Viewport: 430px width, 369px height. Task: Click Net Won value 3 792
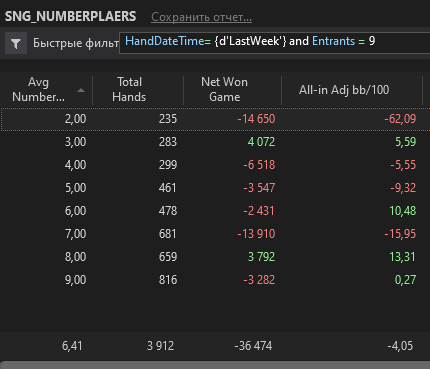(261, 257)
